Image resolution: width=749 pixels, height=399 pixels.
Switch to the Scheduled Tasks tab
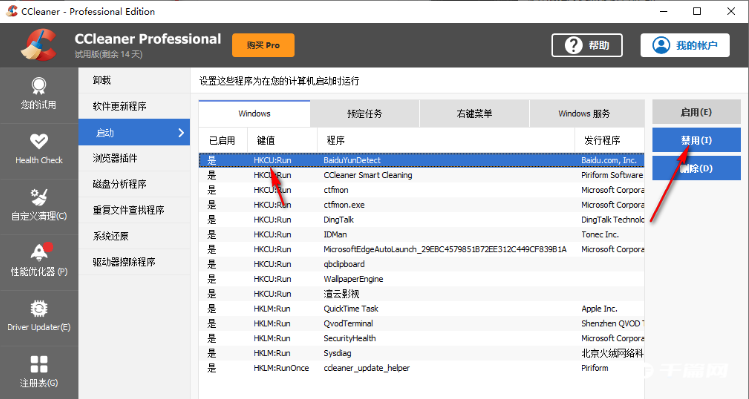(x=364, y=114)
